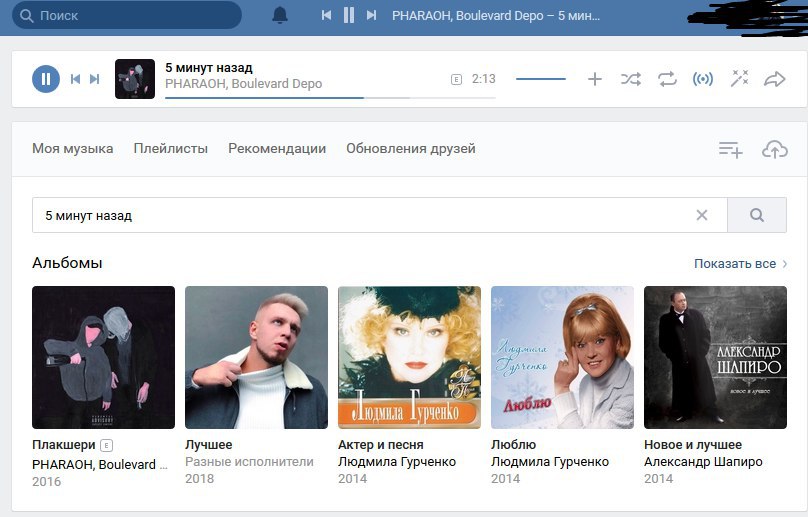Click the current track cover thumbnail
Viewport: 808px width, 517px height.
[135, 79]
